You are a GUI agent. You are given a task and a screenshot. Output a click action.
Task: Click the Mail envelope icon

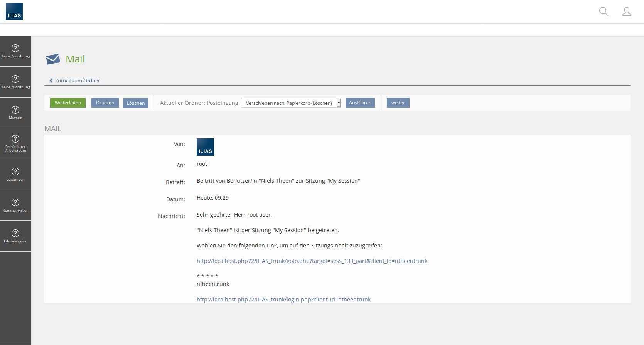[53, 59]
